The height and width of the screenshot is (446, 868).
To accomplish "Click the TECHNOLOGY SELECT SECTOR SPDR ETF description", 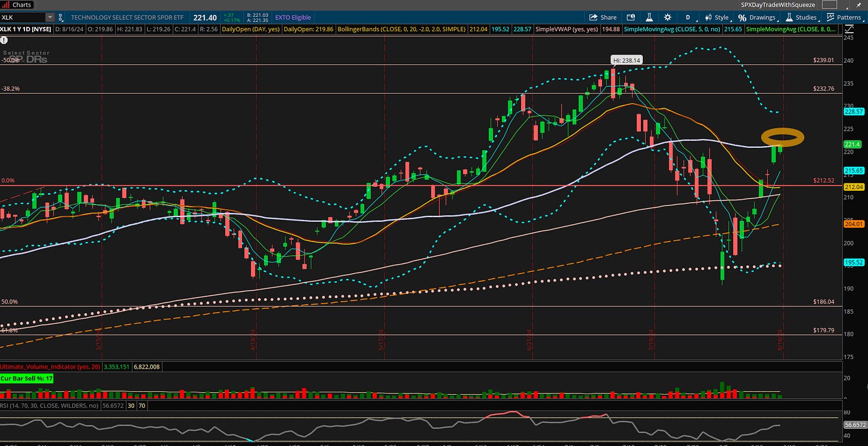I will [x=128, y=17].
